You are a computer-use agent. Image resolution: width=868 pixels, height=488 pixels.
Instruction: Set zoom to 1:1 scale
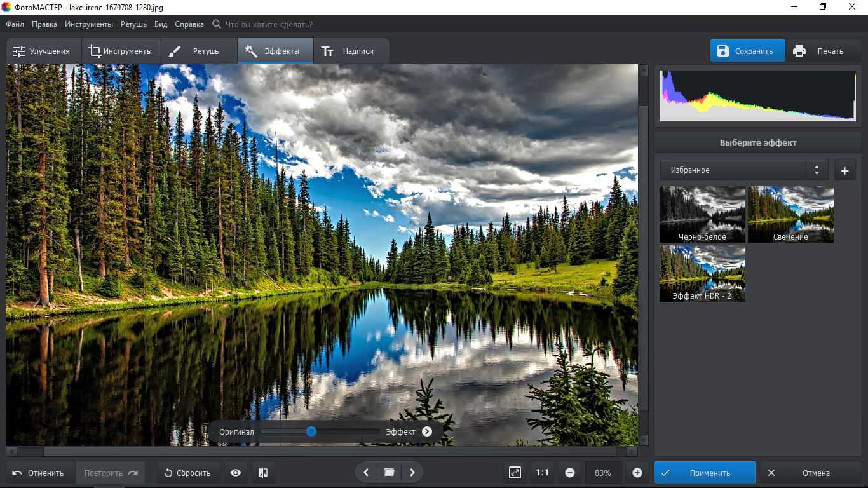pos(542,473)
